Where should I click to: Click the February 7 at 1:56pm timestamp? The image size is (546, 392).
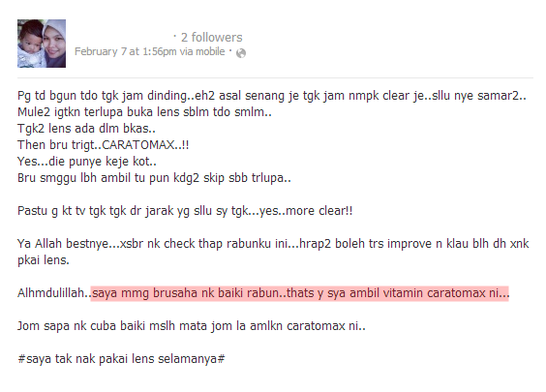(125, 51)
